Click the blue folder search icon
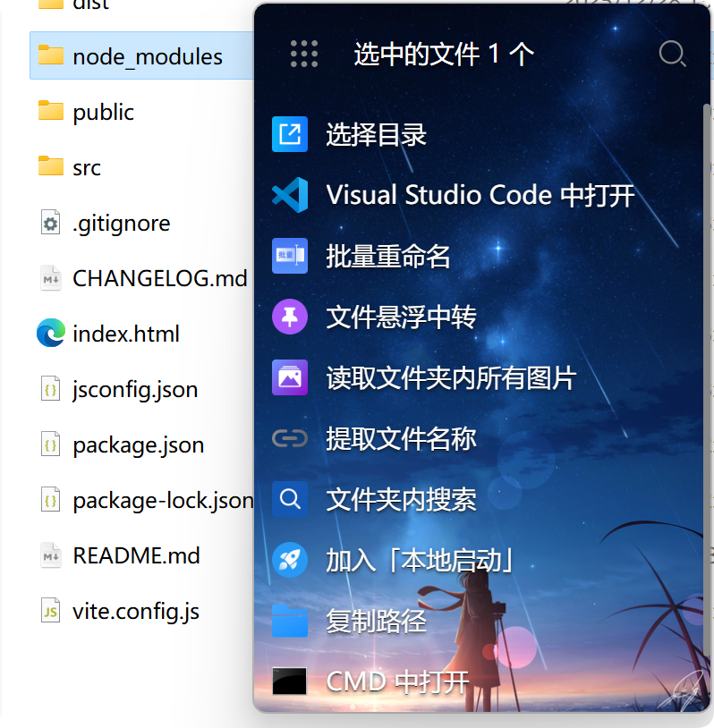Viewport: 714px width, 728px height. coord(289,499)
